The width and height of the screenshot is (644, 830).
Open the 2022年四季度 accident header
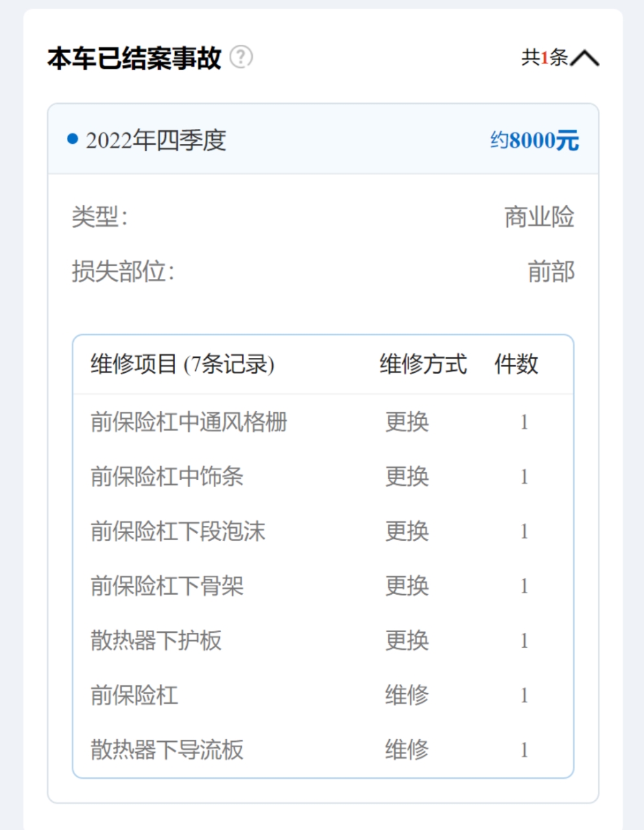click(323, 139)
